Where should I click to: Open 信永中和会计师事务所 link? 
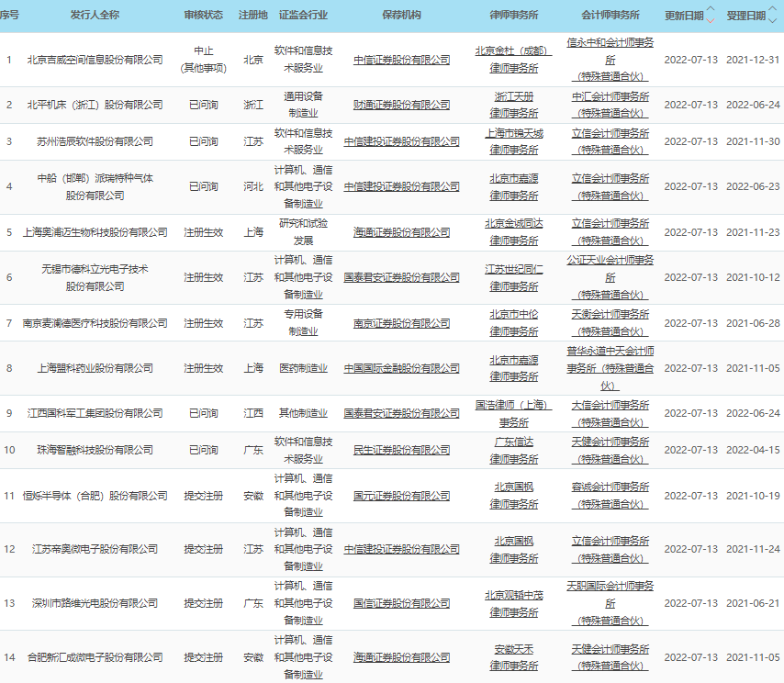(610, 60)
